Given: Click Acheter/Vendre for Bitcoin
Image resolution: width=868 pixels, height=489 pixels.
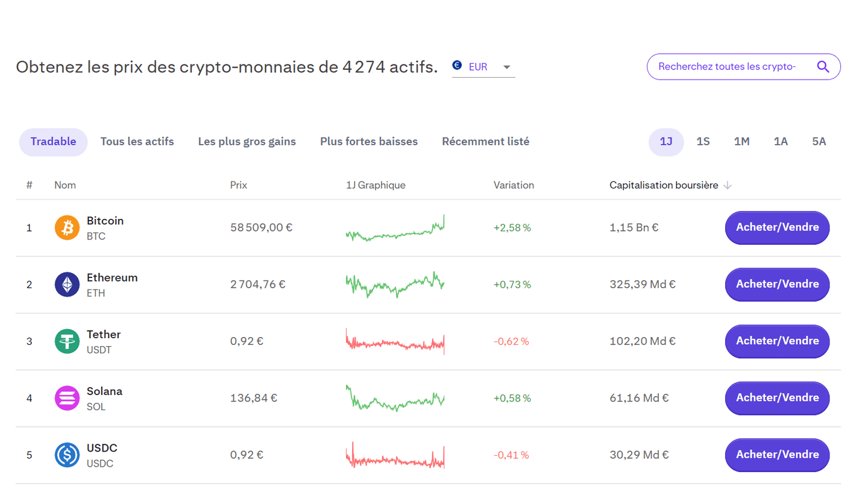Looking at the screenshot, I should [x=777, y=228].
